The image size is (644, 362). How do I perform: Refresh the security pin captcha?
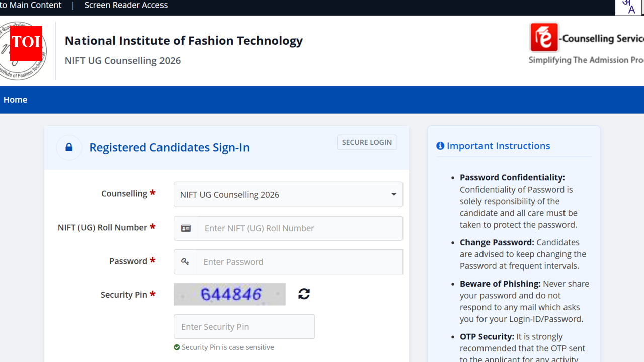pyautogui.click(x=304, y=294)
